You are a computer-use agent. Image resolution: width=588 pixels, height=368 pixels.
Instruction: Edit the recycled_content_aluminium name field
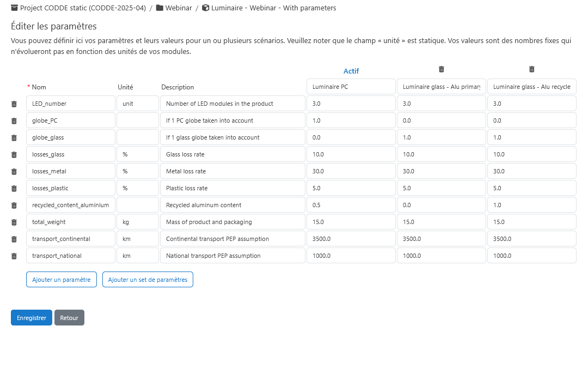(70, 205)
